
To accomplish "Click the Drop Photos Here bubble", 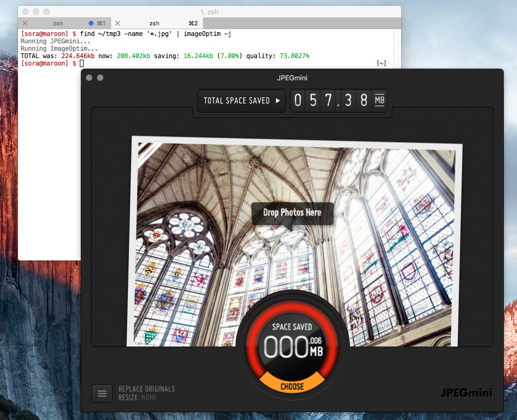I will pos(292,213).
